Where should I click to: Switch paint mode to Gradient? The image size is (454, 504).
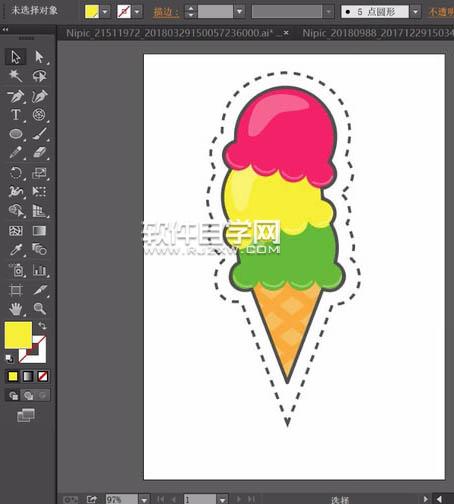(x=28, y=376)
